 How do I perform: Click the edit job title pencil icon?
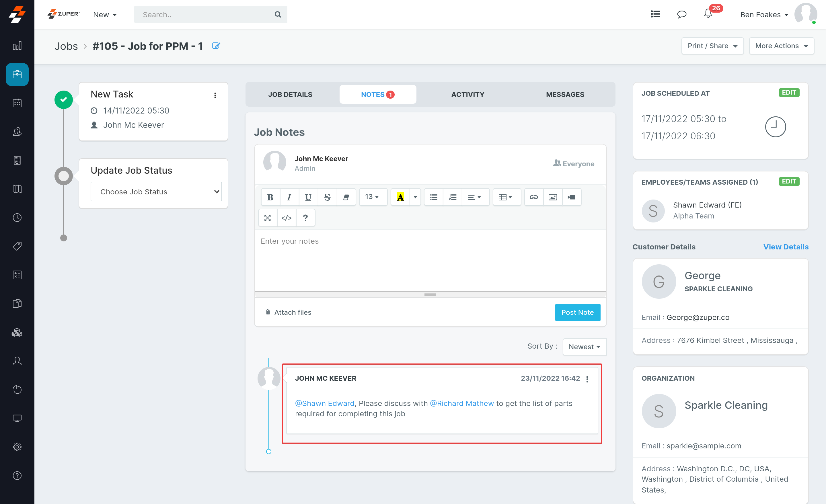click(x=216, y=46)
